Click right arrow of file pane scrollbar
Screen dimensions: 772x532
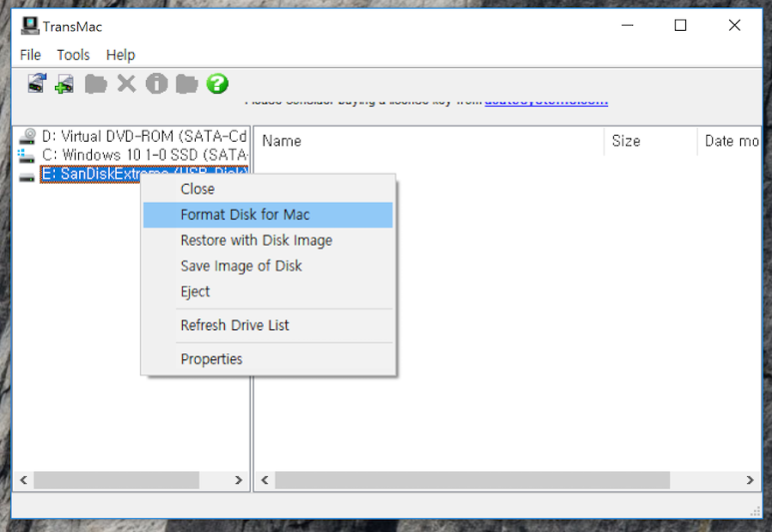pyautogui.click(x=750, y=480)
